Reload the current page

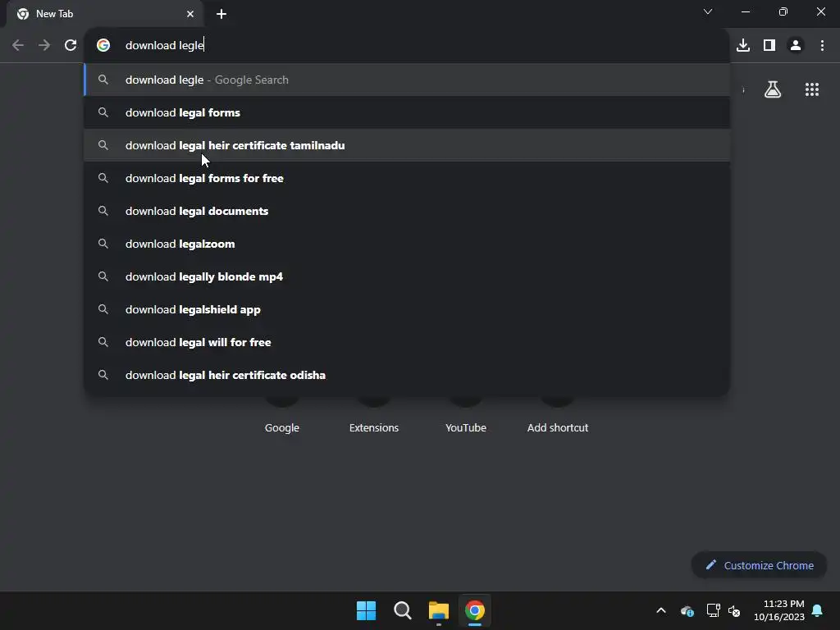[x=71, y=46]
